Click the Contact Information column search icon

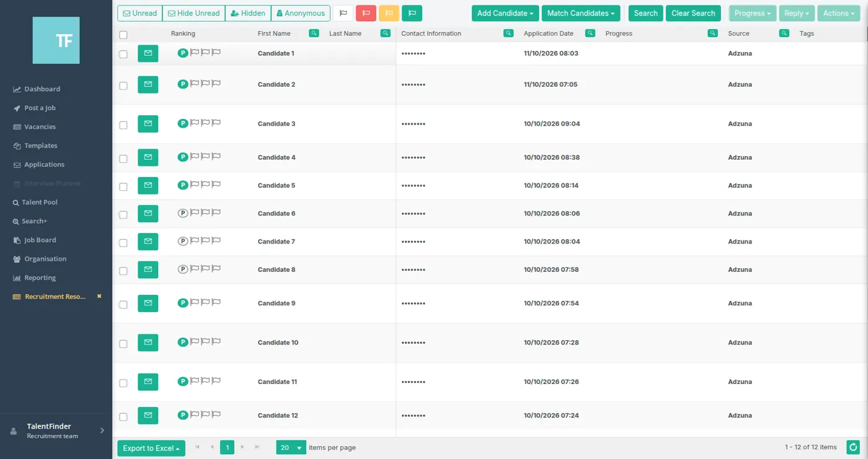point(508,33)
